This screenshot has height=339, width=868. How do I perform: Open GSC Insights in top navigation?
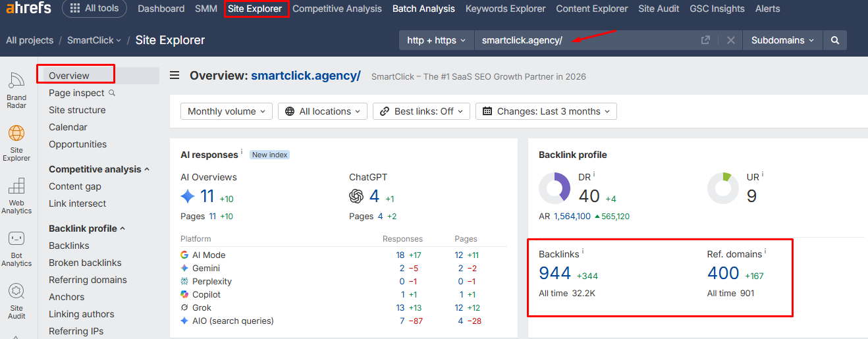tap(717, 9)
